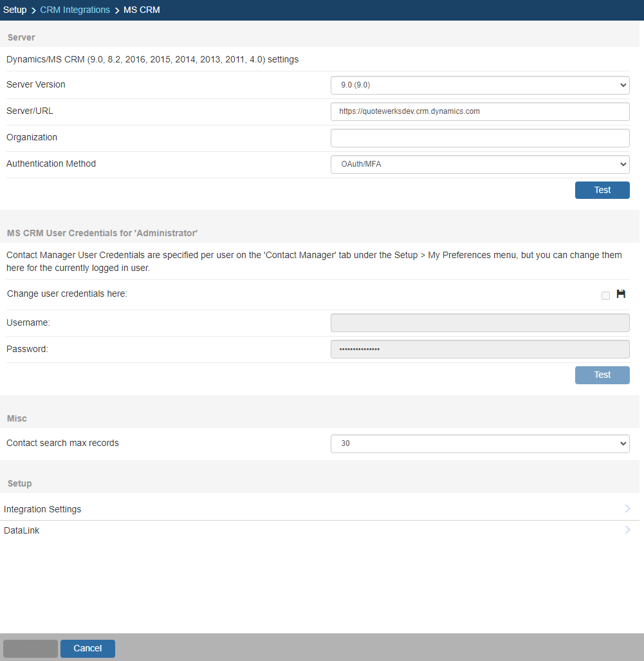
Task: Click 'Contact search max records' label
Action: 62,443
